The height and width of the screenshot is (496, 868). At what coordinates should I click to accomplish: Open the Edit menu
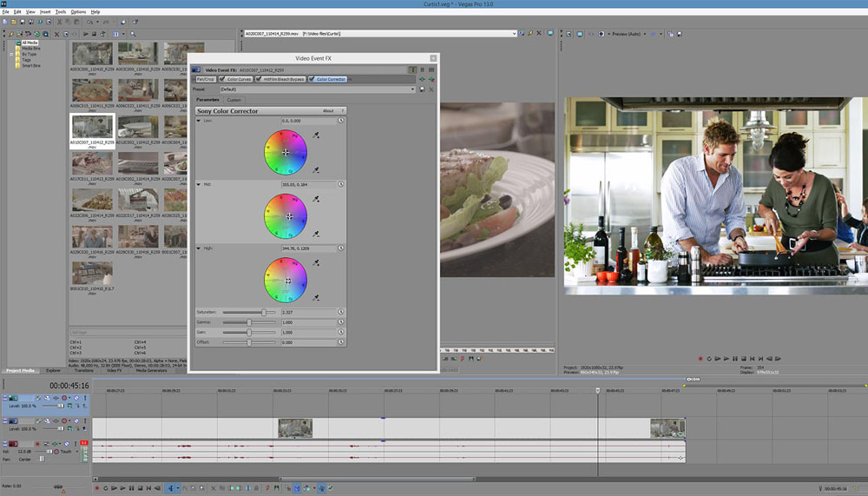[x=17, y=11]
